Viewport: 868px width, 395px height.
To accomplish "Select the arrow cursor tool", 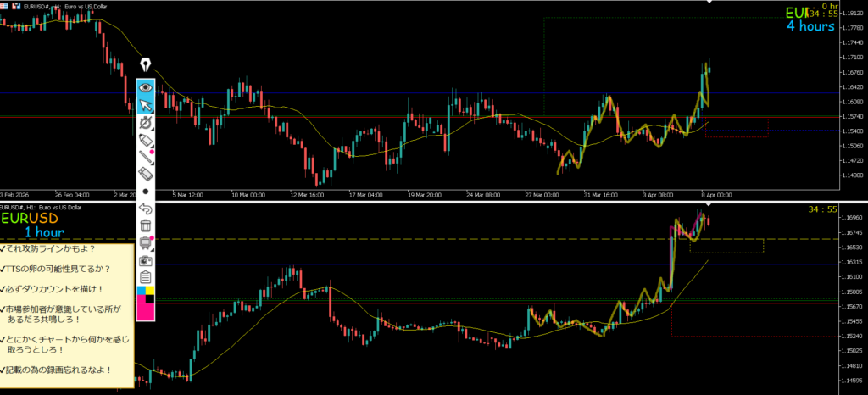I will point(146,105).
